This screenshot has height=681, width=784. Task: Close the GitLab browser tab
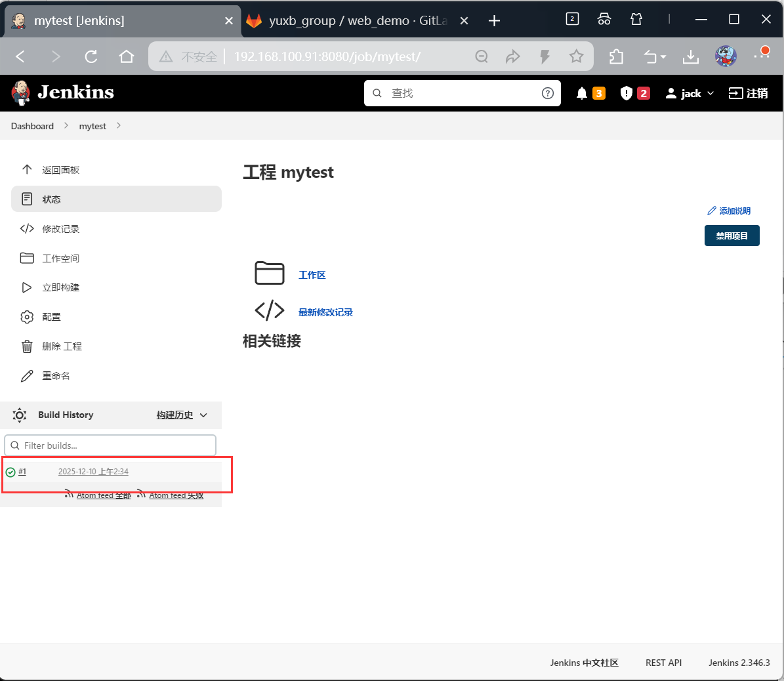coord(464,20)
